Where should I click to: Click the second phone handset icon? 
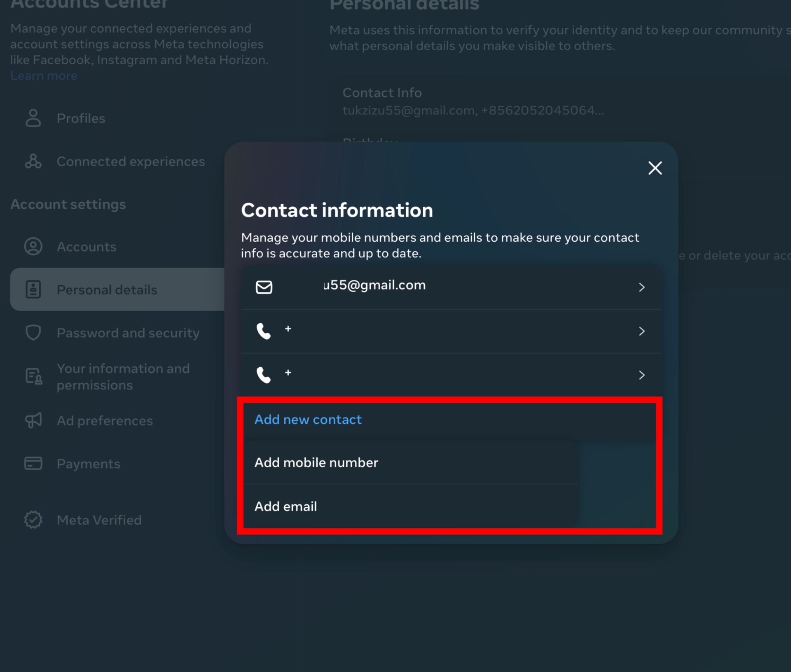click(x=264, y=375)
